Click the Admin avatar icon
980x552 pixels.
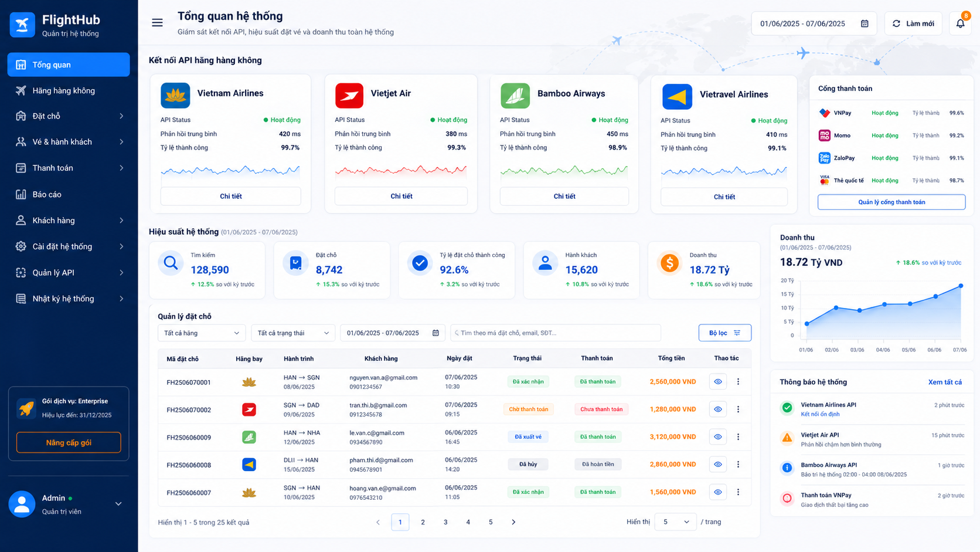tap(22, 504)
